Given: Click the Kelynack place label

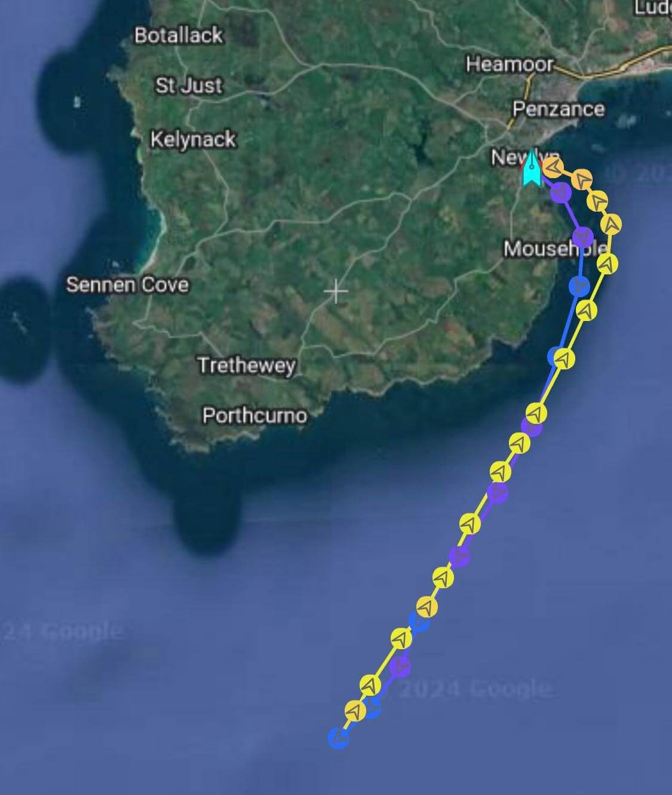Looking at the screenshot, I should pyautogui.click(x=193, y=140).
